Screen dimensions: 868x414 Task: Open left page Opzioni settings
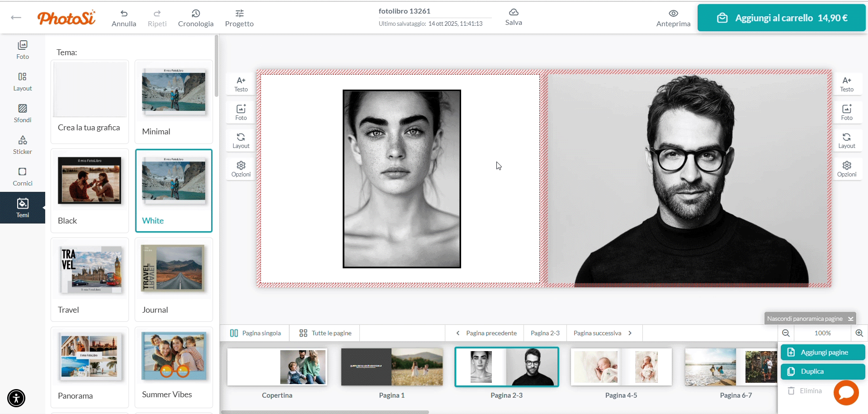[241, 169]
